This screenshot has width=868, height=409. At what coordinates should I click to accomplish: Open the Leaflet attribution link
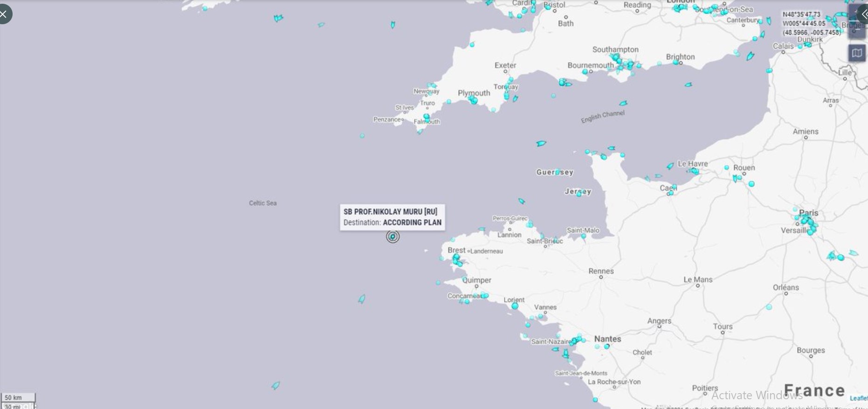tap(858, 398)
